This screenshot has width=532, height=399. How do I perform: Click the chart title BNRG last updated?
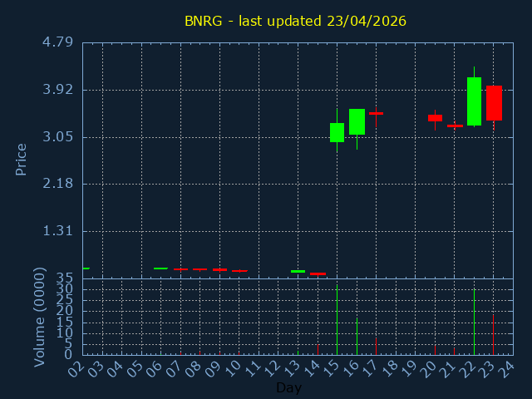(295, 21)
